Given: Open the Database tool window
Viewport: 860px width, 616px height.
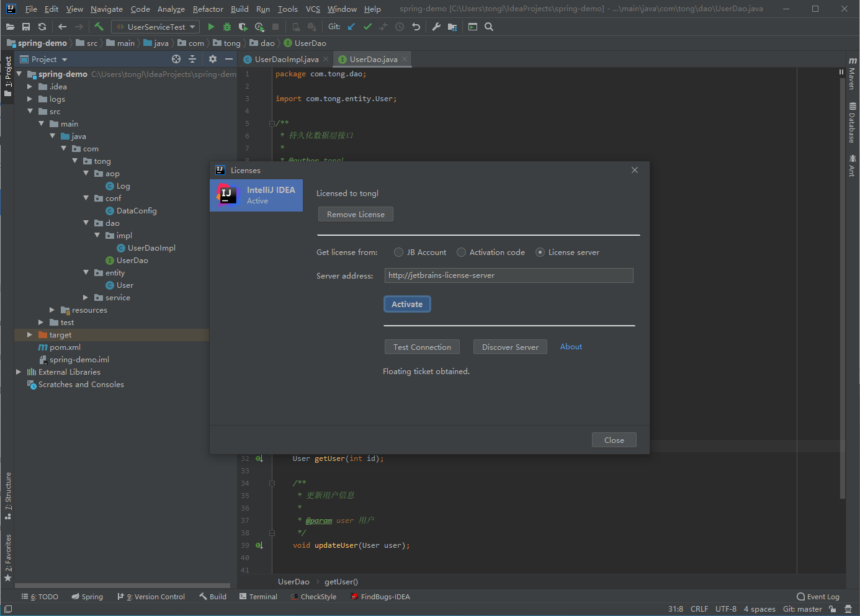Looking at the screenshot, I should tap(853, 123).
